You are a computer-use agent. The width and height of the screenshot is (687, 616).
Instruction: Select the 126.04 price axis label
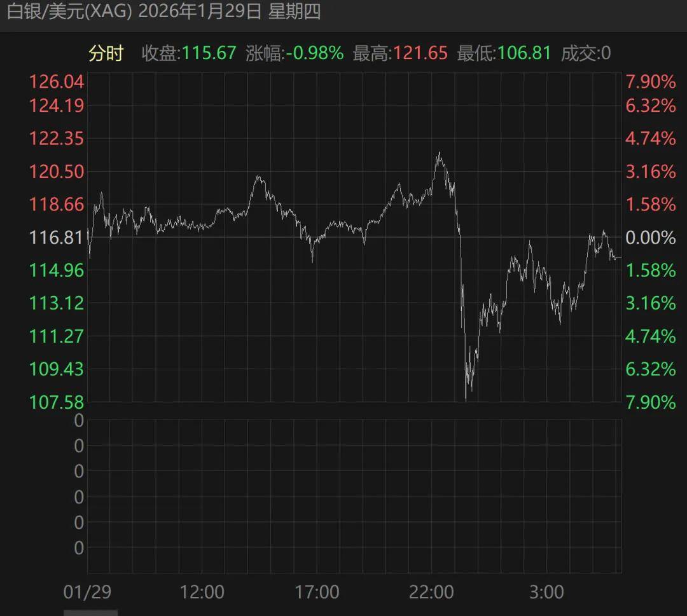click(x=56, y=82)
